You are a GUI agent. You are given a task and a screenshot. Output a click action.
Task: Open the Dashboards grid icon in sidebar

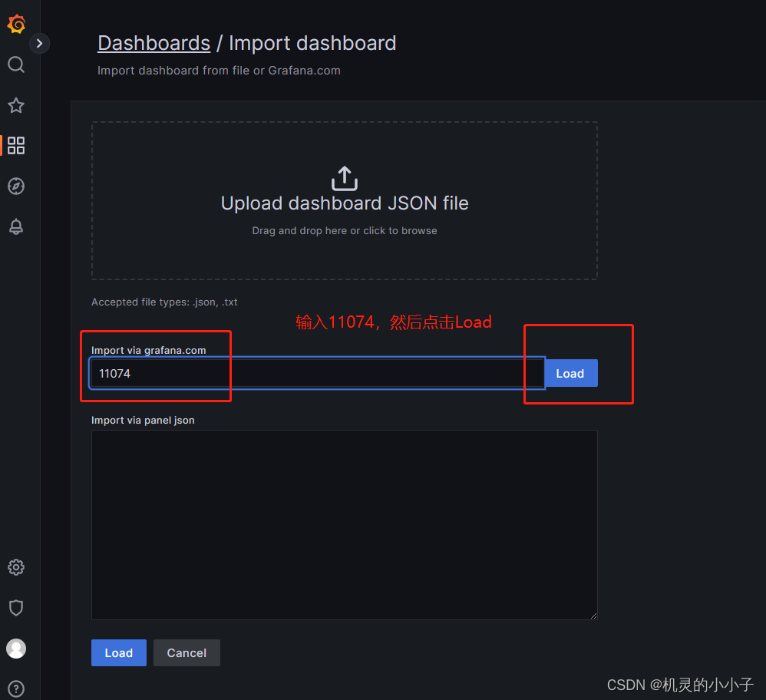[16, 146]
